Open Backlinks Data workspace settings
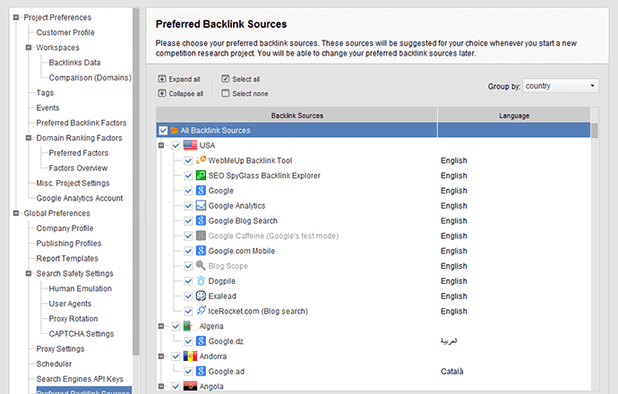 [x=74, y=62]
